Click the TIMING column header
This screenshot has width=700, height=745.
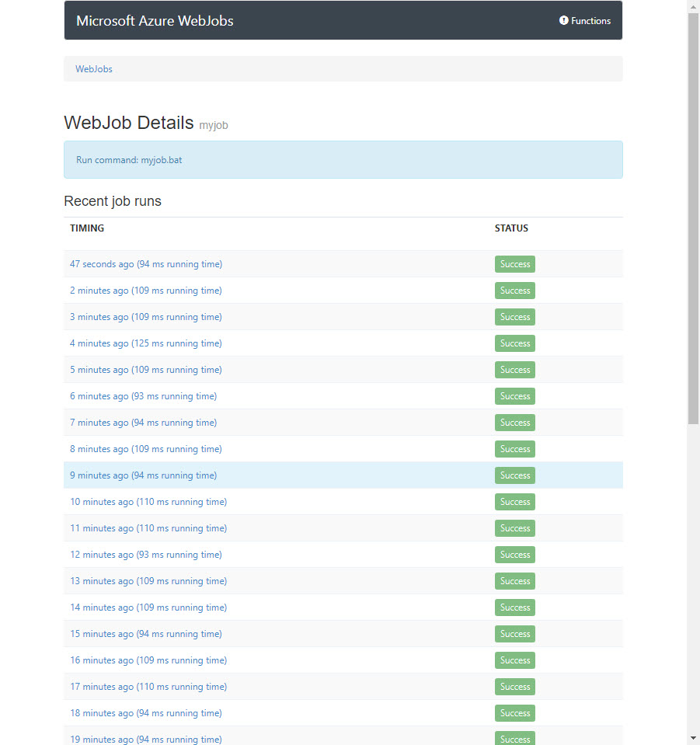tap(87, 228)
